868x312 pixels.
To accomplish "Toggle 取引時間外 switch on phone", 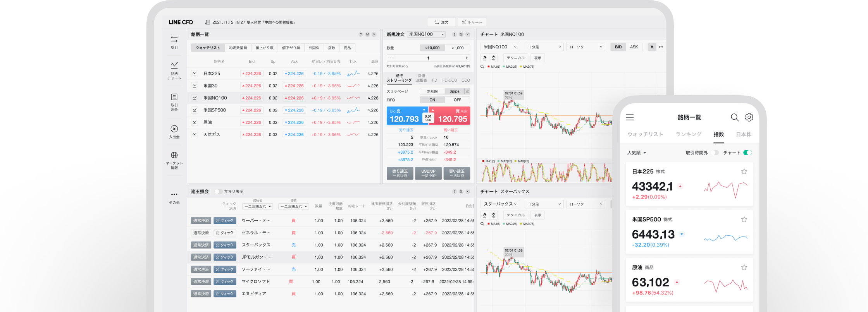I will [x=715, y=153].
